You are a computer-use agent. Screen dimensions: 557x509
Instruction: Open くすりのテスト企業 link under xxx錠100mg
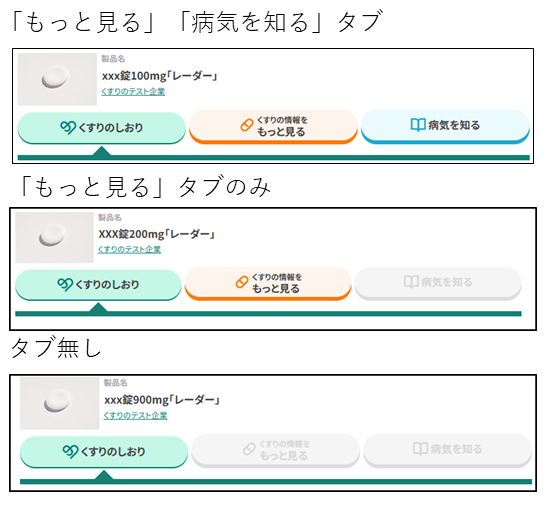133,92
